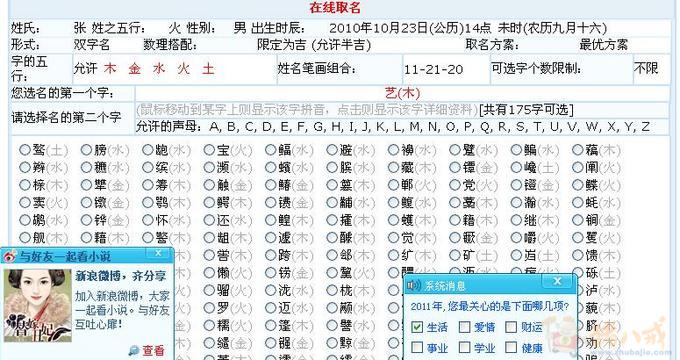Choose the 缤(水) radio button

click(x=148, y=167)
